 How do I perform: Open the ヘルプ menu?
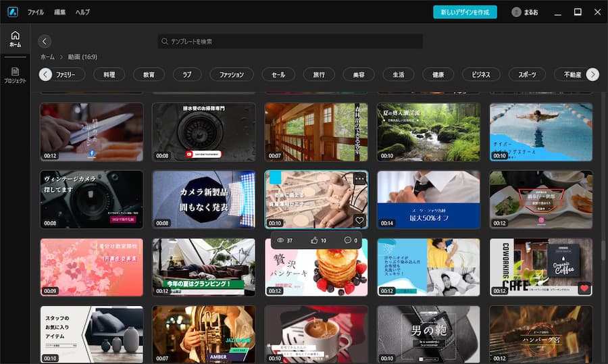(x=82, y=12)
